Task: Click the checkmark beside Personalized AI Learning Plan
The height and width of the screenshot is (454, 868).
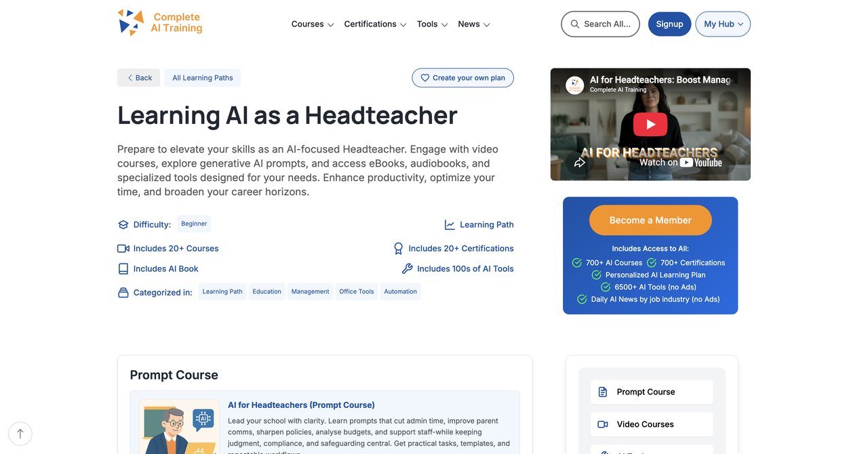Action: pyautogui.click(x=597, y=275)
